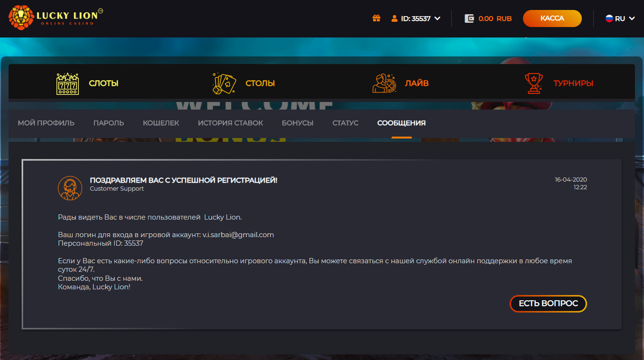Click the message date 16-04-2020
Viewport: 644px width, 360px height.
tap(571, 180)
